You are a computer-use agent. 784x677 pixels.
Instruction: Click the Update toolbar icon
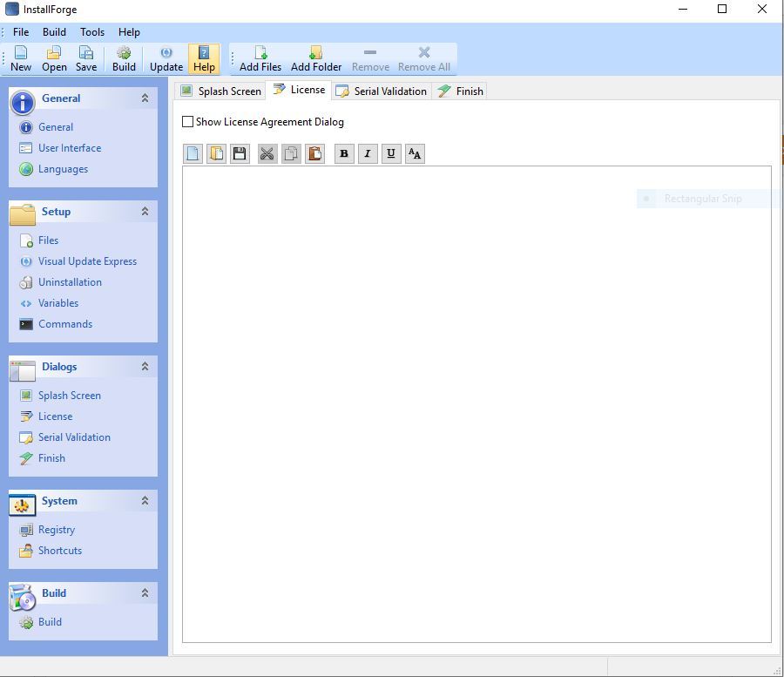(166, 58)
